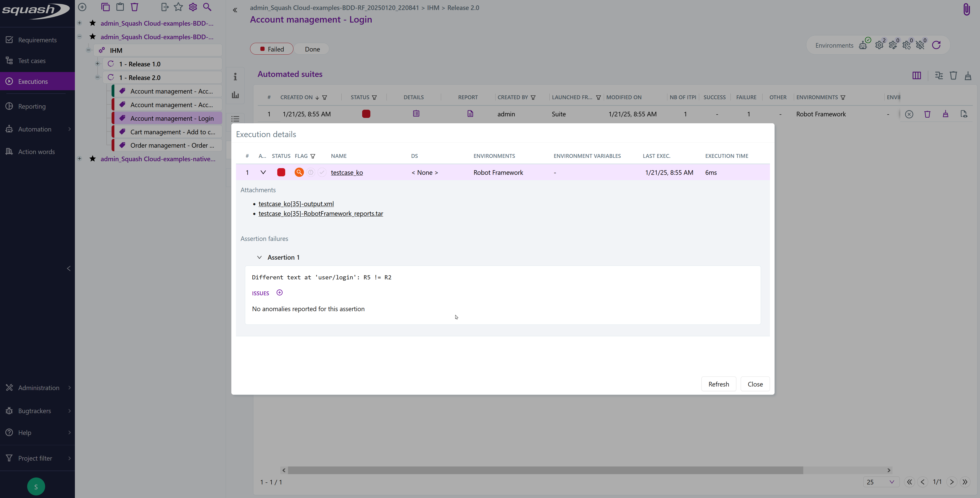Toggle the column visibility icon
This screenshot has height=498, width=980.
point(916,76)
